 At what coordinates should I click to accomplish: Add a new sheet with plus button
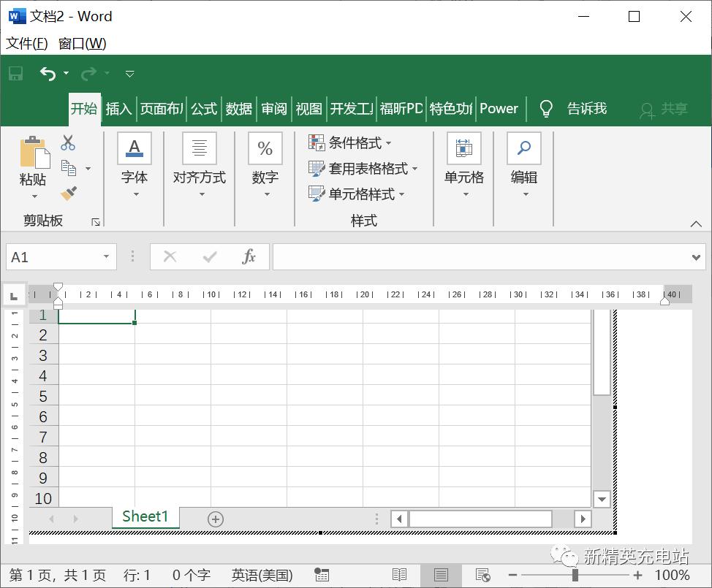click(x=215, y=518)
